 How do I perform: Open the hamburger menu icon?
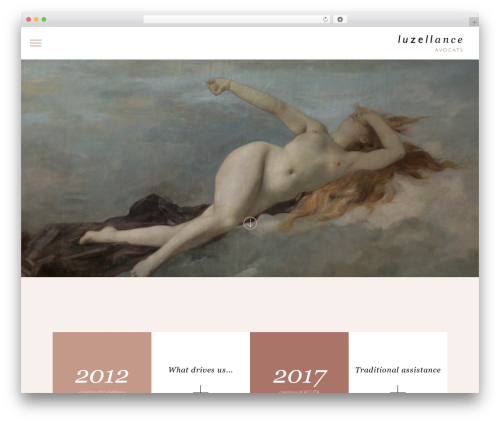(x=36, y=43)
